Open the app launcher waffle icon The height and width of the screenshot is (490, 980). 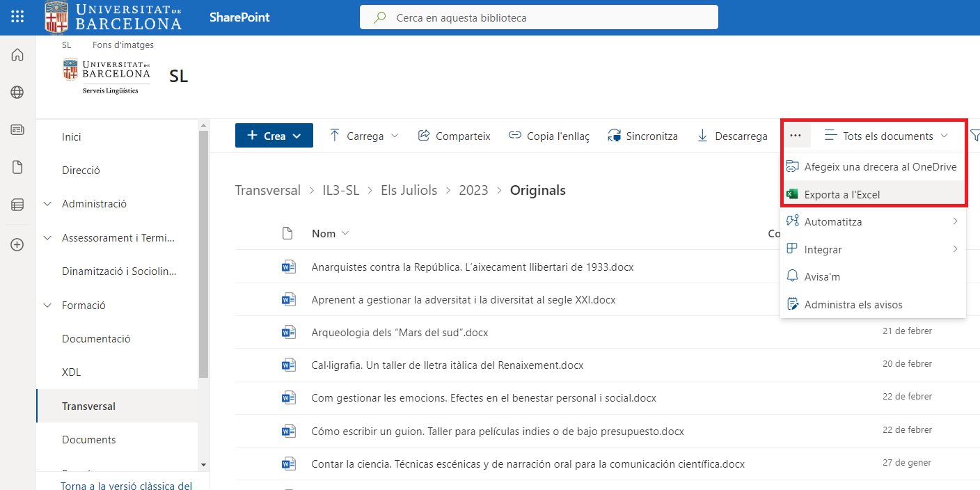click(x=17, y=17)
